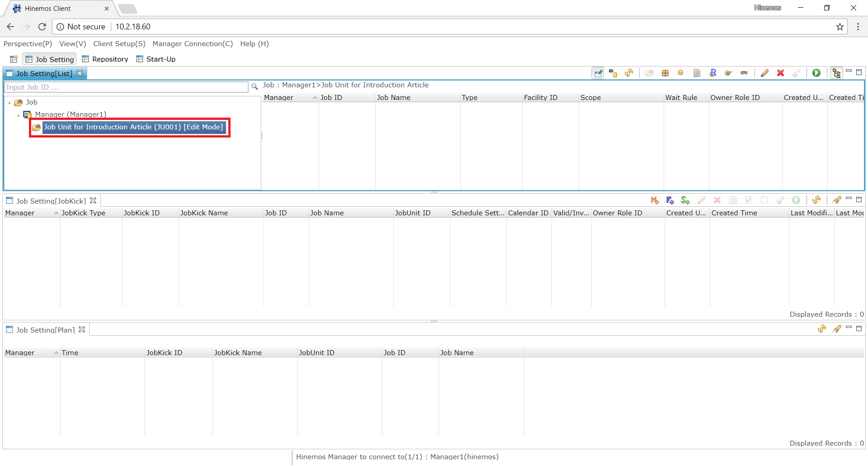Viewport: 868px width, 466px height.
Task: Select the Job Setting[Plan] tab
Action: [x=45, y=330]
